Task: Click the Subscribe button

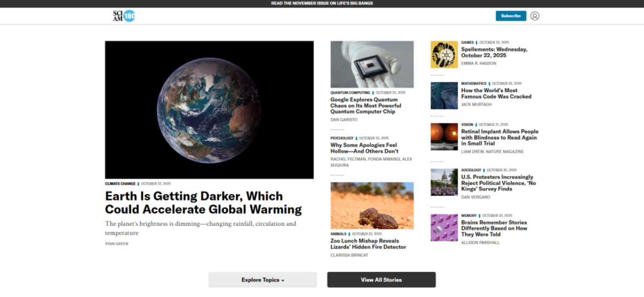Action: pyautogui.click(x=511, y=16)
